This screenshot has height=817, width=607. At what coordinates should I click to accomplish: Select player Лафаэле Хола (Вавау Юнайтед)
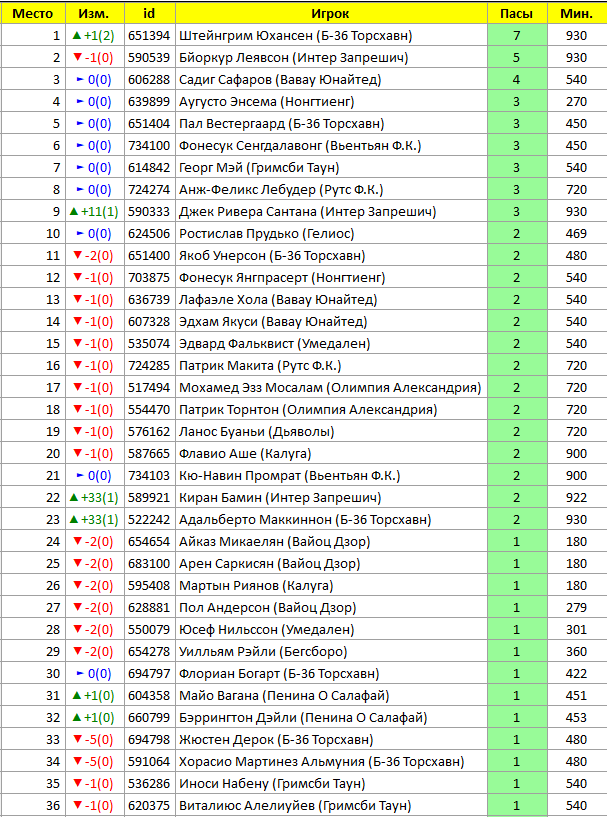coord(278,300)
